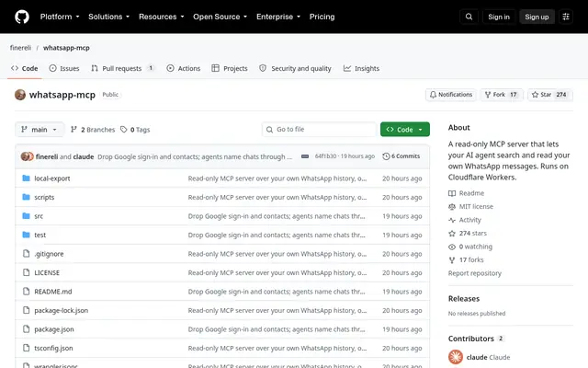The width and height of the screenshot is (588, 368).
Task: Click the Sign up button
Action: click(x=537, y=17)
